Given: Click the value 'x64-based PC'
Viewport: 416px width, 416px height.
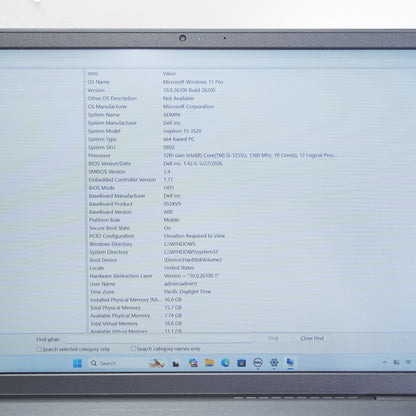Looking at the screenshot, I should (179, 139).
